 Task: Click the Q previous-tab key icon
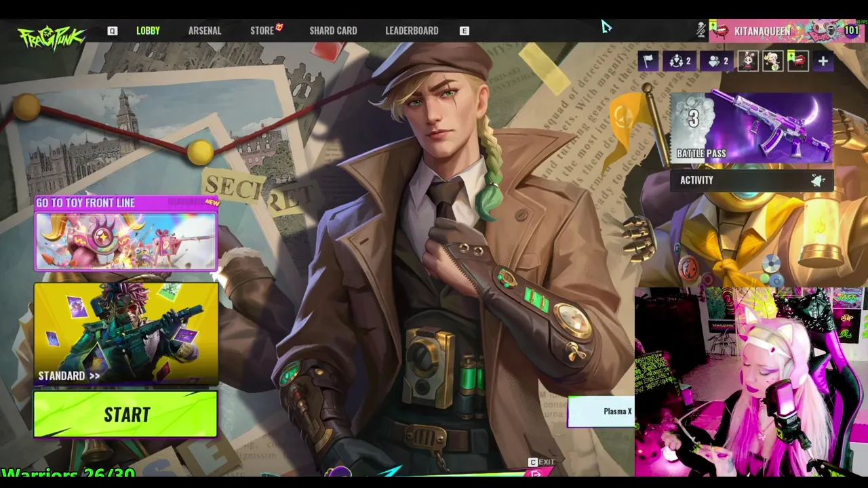coord(113,30)
